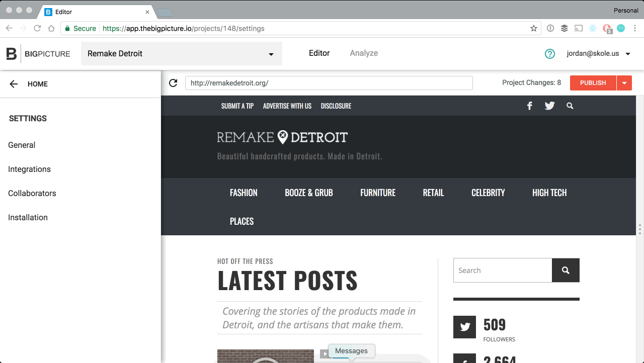Click the cast extension icon
644x363 pixels.
click(579, 29)
